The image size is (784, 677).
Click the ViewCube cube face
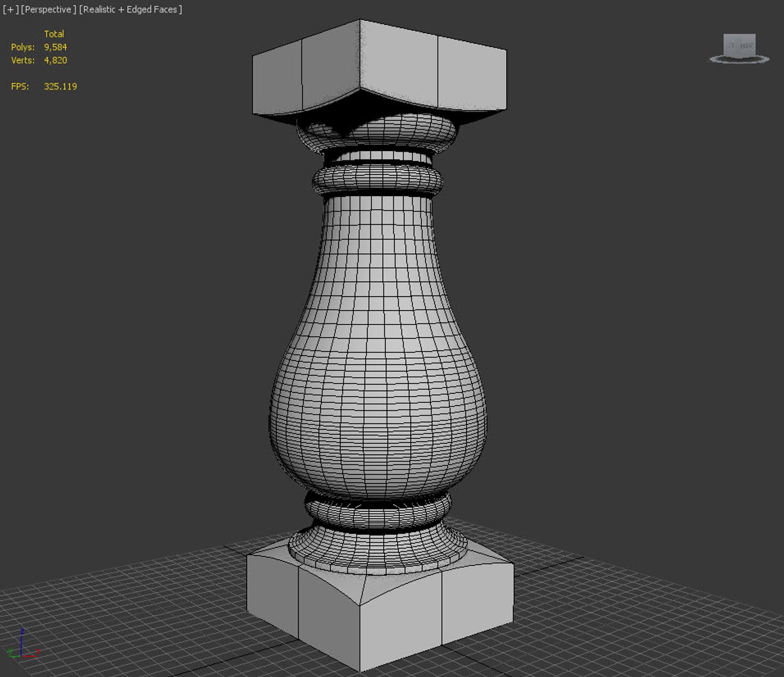pyautogui.click(x=739, y=45)
